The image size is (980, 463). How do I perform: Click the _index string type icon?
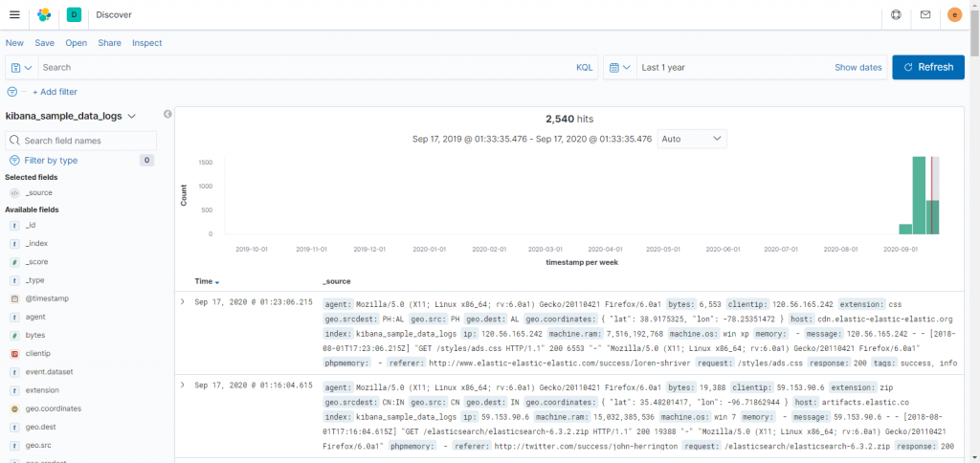click(14, 243)
